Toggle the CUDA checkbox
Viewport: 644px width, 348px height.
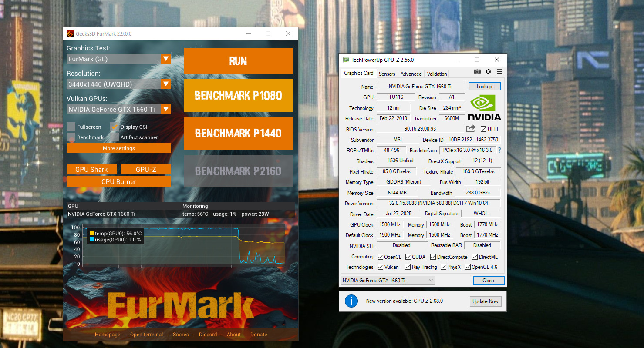(x=408, y=257)
